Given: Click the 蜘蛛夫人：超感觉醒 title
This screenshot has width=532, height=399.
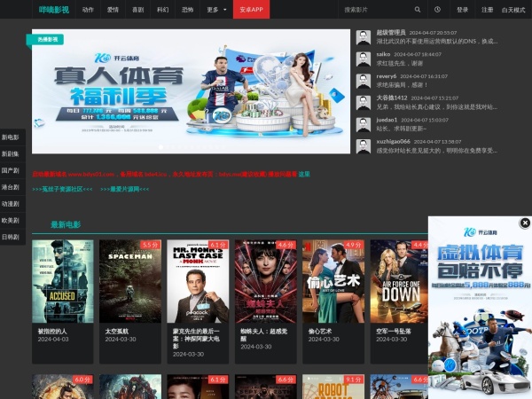Looking at the screenshot, I should [x=264, y=335].
